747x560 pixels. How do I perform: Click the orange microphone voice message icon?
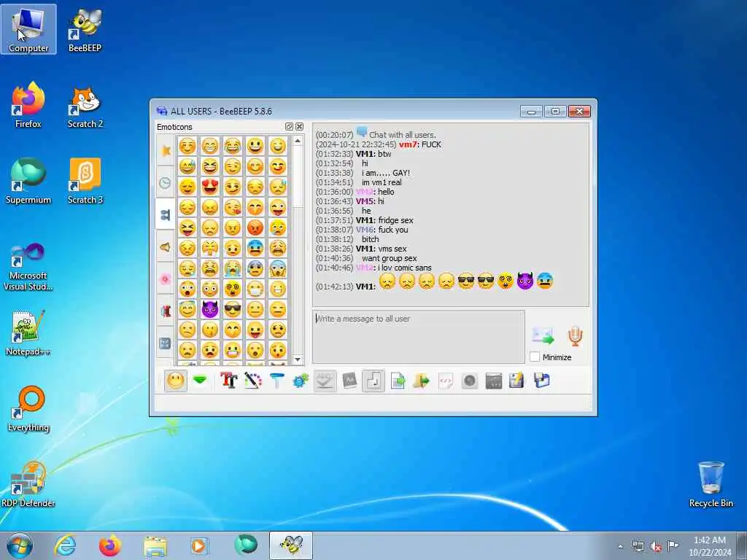[575, 336]
